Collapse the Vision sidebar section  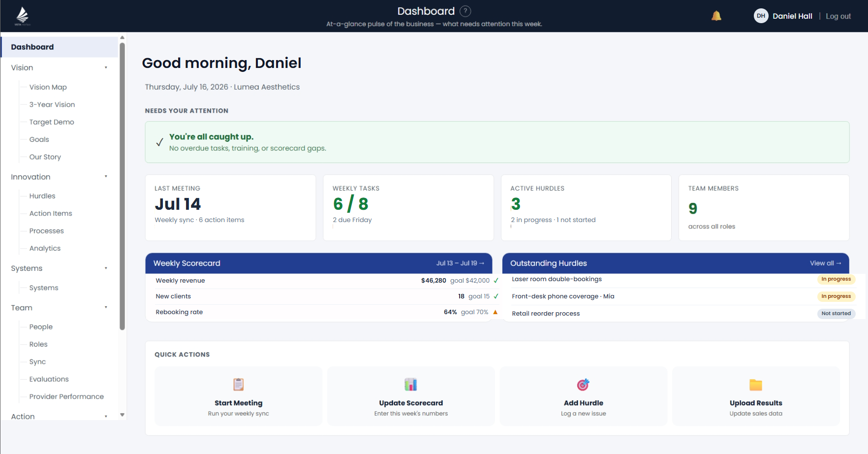[106, 68]
